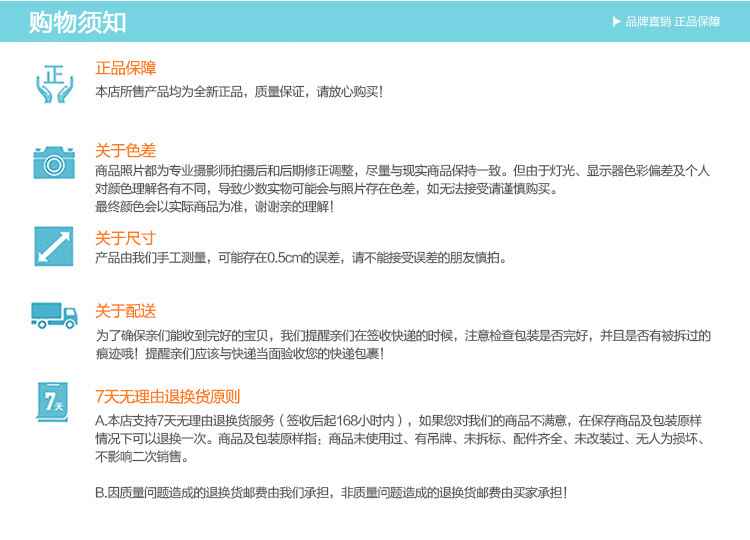Screen dimensions: 750x540
Task: Click the line starting 情况下可以退换一次
Action: coord(400,439)
